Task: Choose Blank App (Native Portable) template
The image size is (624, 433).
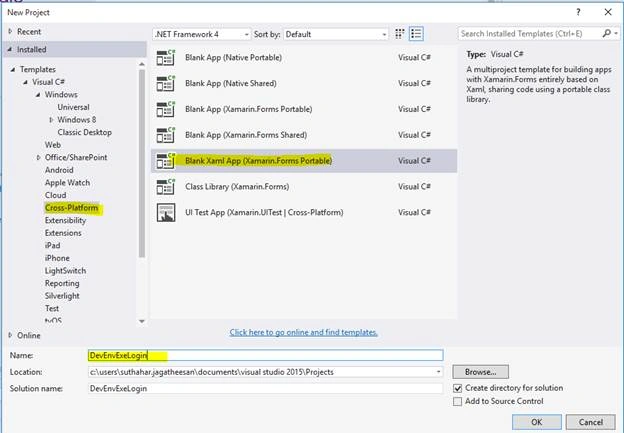Action: click(304, 58)
